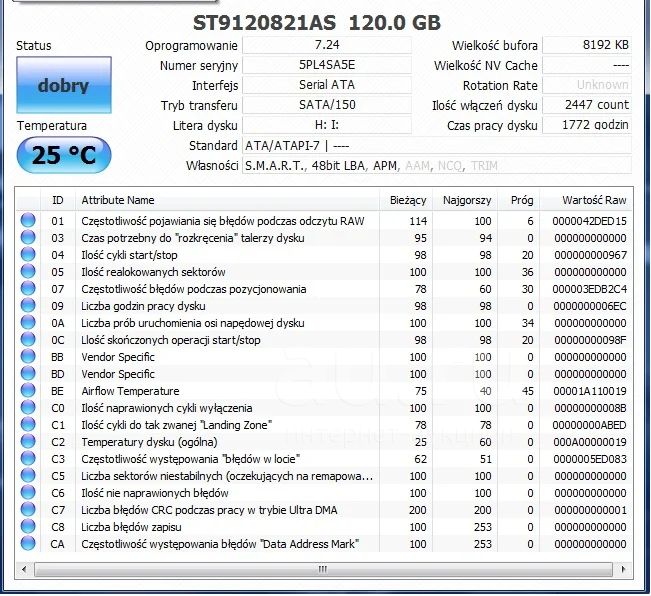Click the status orb in row C7
Viewport: 651px width, 596px height.
click(x=28, y=509)
